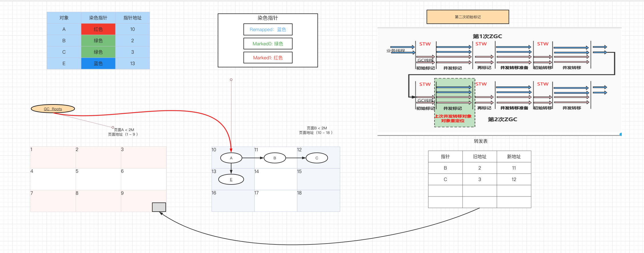The width and height of the screenshot is (644, 253).
Task: Select the 指针地址 header cell
Action: click(x=132, y=18)
